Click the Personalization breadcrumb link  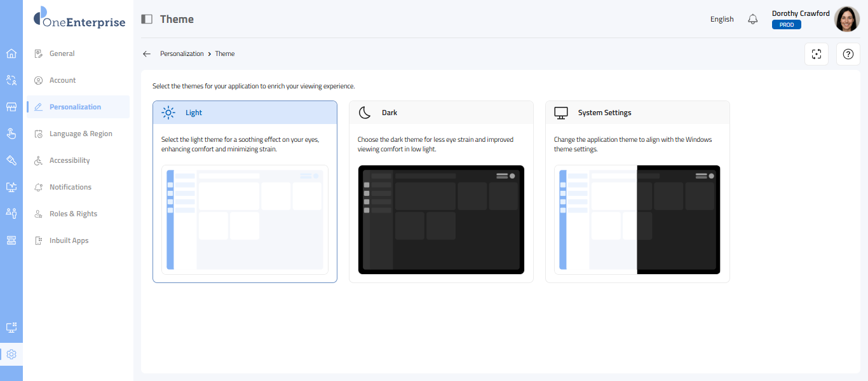(x=182, y=54)
